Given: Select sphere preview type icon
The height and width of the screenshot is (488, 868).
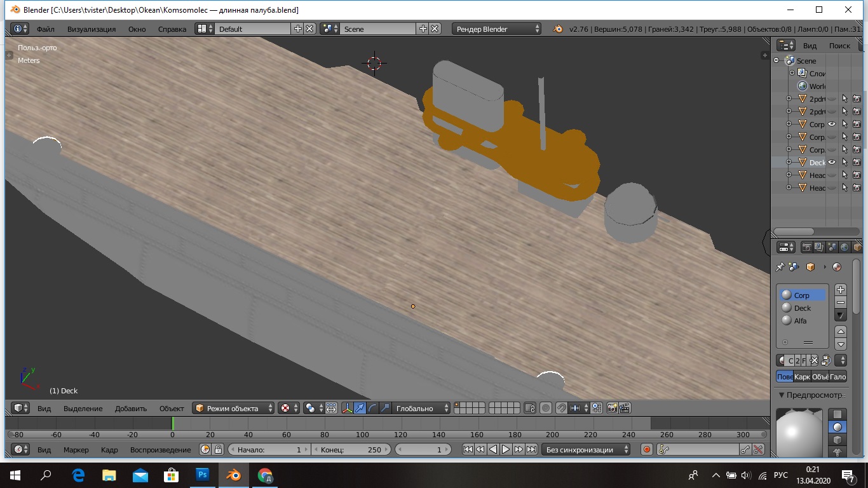Looking at the screenshot, I should point(837,427).
